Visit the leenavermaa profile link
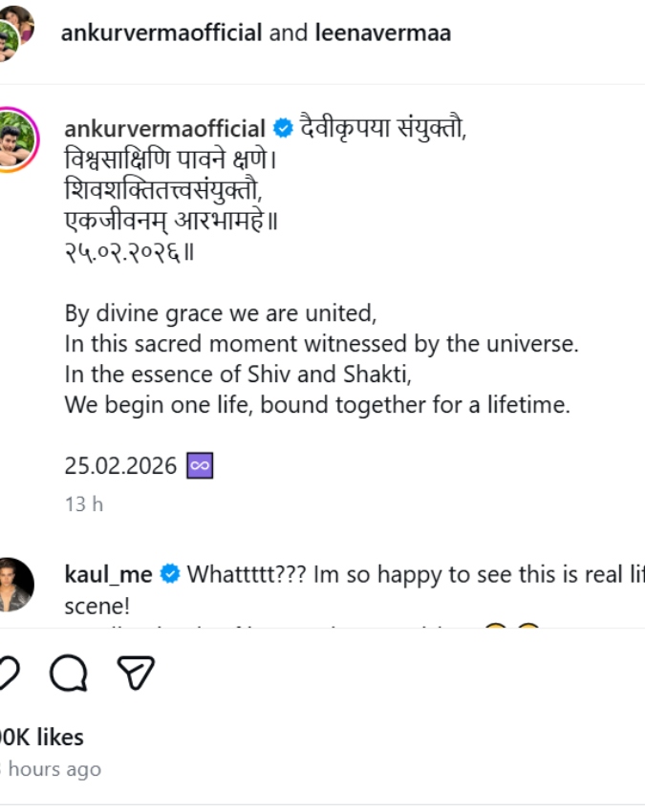 click(x=382, y=32)
